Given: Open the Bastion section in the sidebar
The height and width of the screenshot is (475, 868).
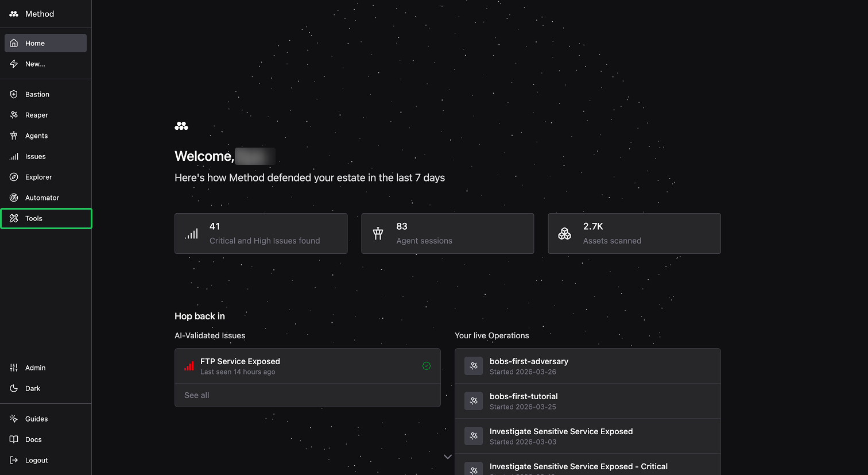Looking at the screenshot, I should (36, 94).
